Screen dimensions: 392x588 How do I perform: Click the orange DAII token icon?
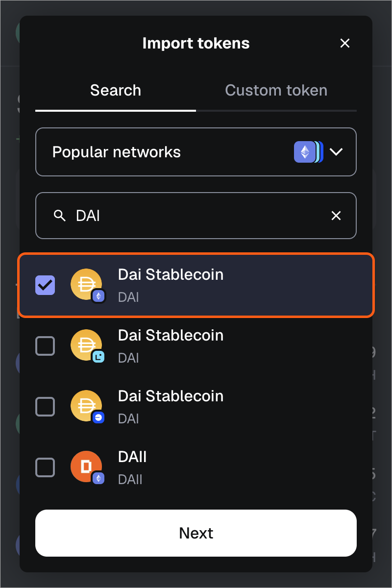coord(86,467)
